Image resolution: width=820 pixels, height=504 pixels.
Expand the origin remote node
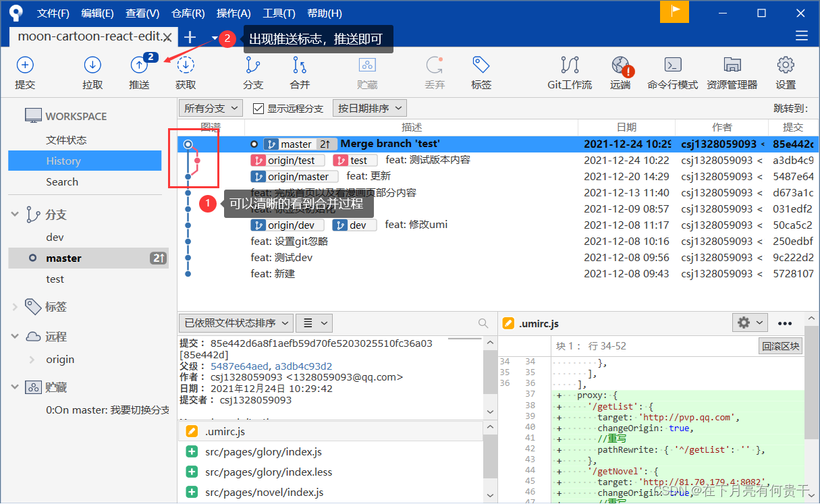pos(32,360)
